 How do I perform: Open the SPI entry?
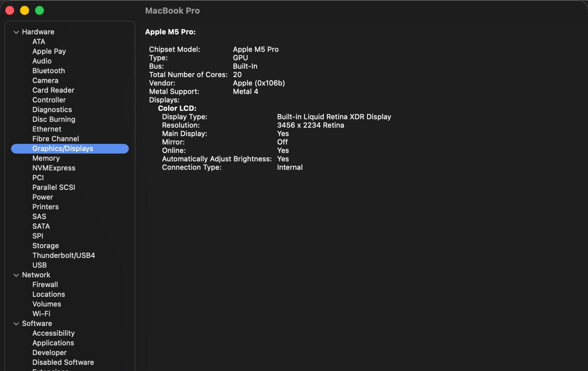38,236
